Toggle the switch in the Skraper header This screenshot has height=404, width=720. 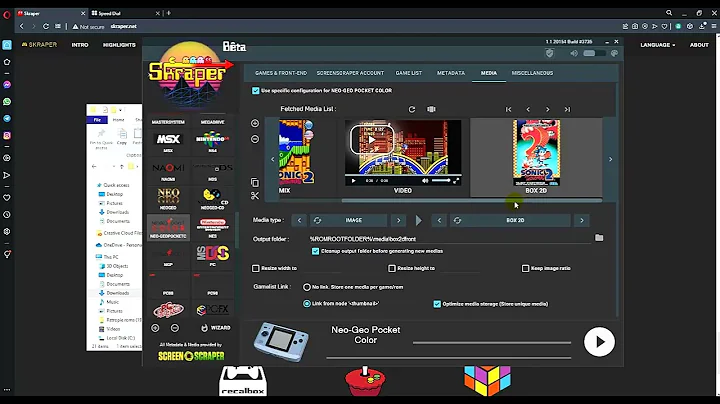(594, 53)
